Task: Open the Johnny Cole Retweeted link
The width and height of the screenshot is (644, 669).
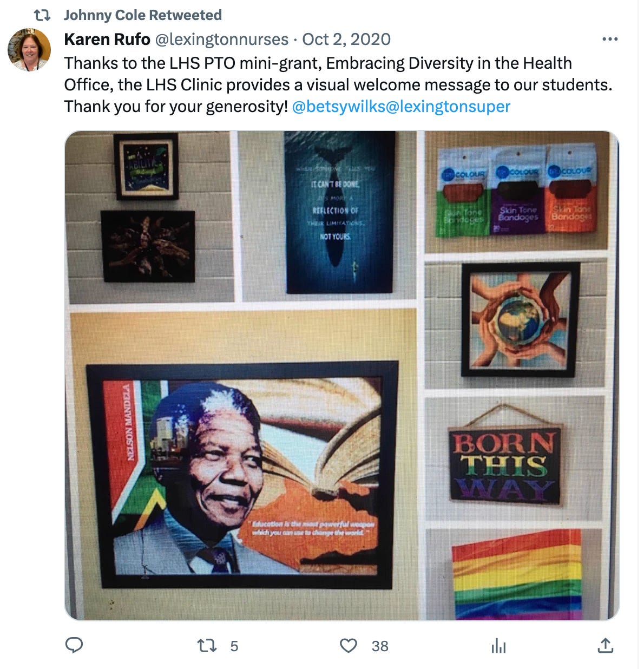Action: [143, 15]
